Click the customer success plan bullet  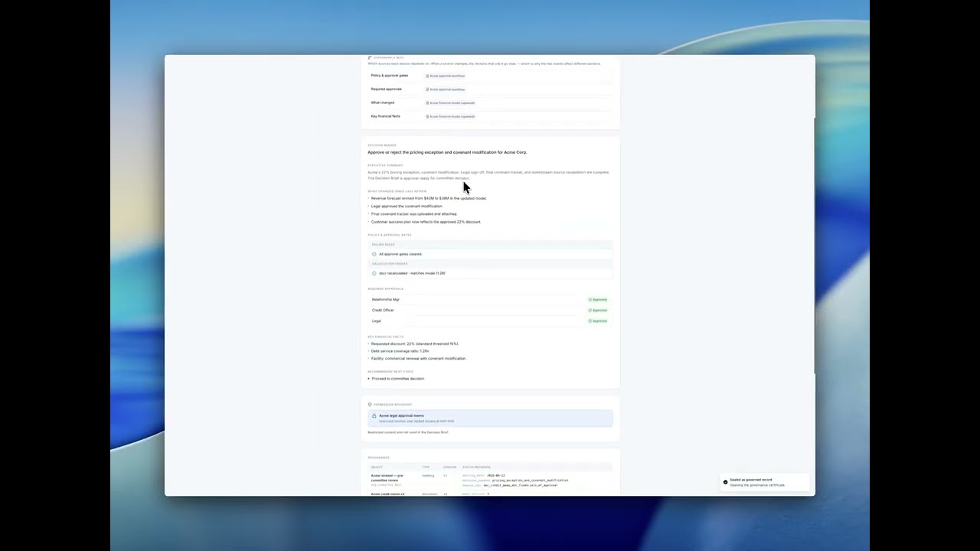point(426,222)
